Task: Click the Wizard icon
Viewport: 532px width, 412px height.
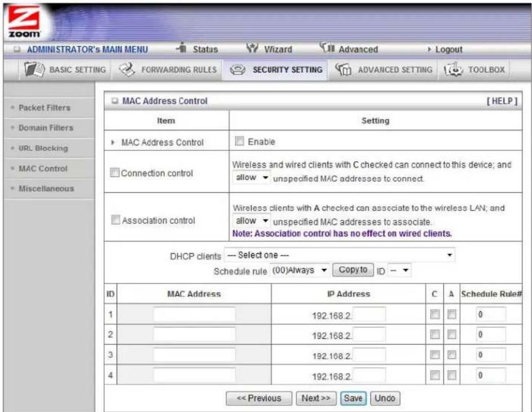Action: 252,48
